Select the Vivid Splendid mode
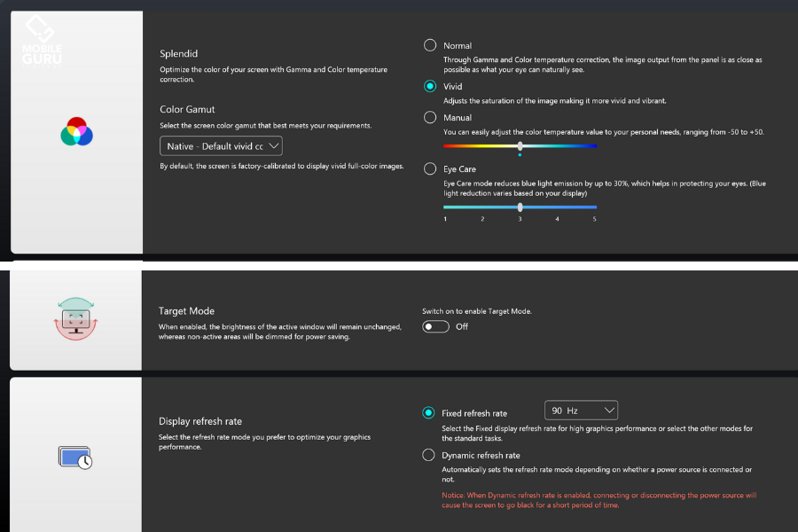 click(431, 87)
